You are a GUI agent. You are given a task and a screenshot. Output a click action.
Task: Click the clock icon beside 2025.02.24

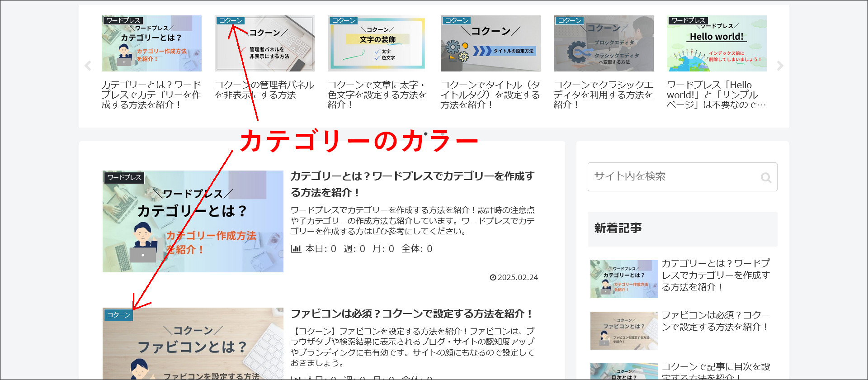coord(493,277)
